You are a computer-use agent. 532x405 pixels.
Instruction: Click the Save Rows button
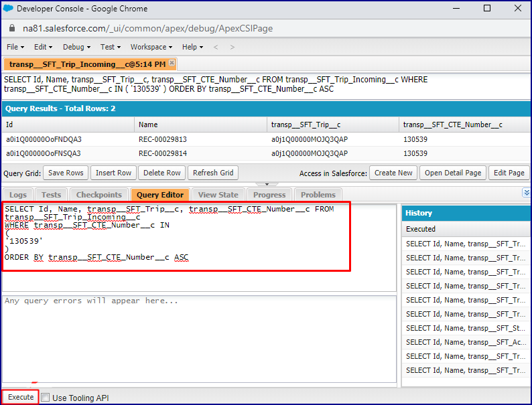(66, 173)
